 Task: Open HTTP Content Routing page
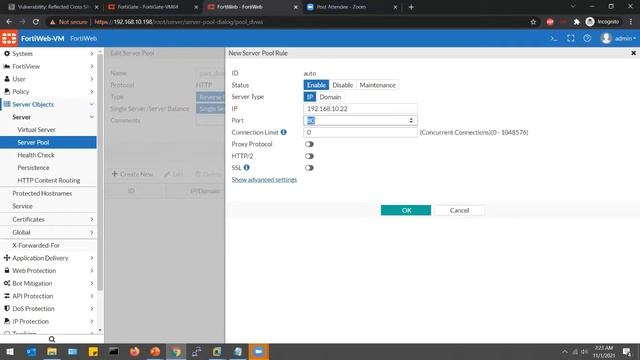[49, 180]
